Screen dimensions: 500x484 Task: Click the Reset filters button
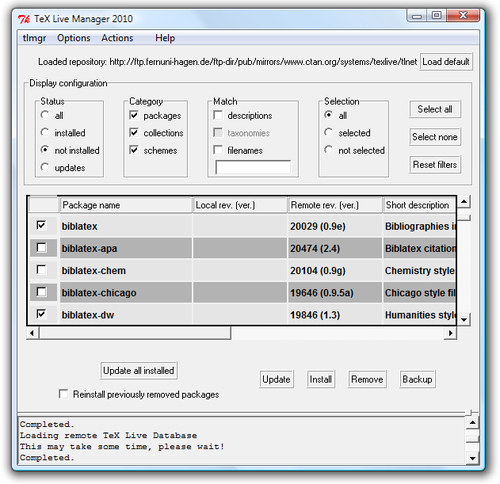435,165
